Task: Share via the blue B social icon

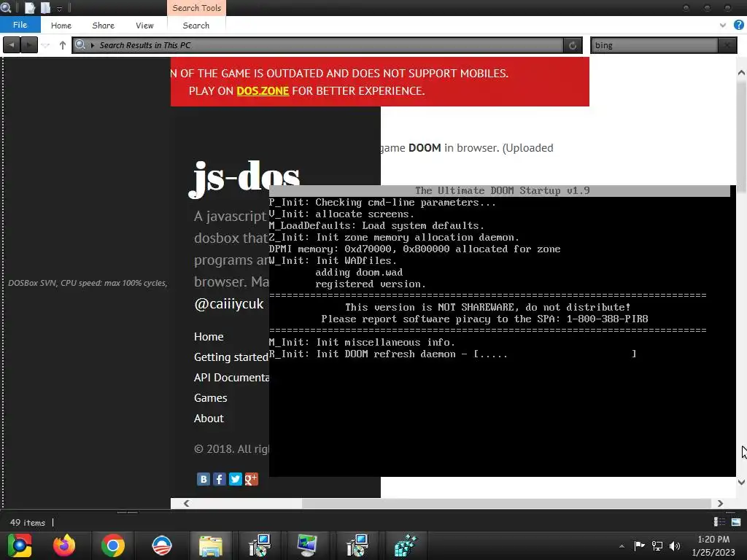Action: tap(204, 479)
